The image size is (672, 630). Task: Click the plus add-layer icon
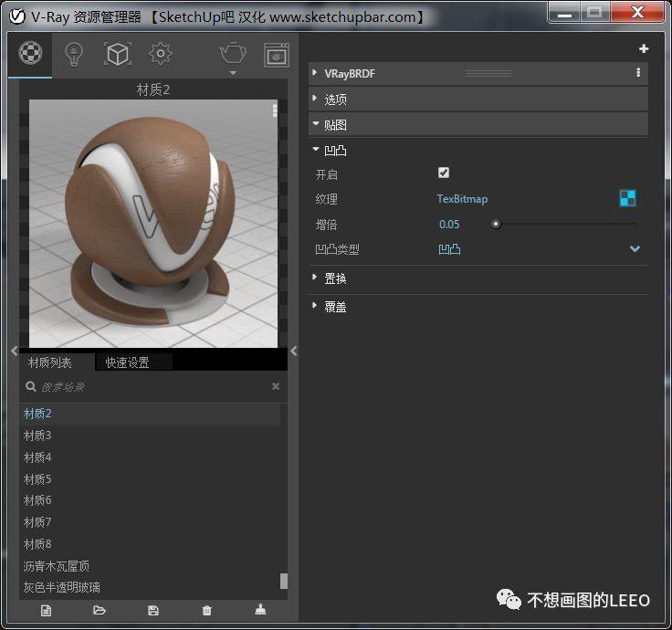644,49
